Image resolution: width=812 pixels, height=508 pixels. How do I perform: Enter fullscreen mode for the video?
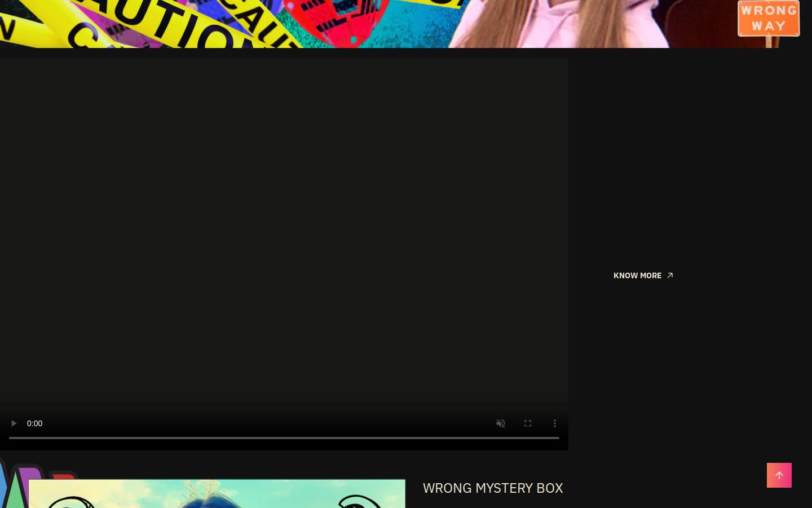click(528, 423)
